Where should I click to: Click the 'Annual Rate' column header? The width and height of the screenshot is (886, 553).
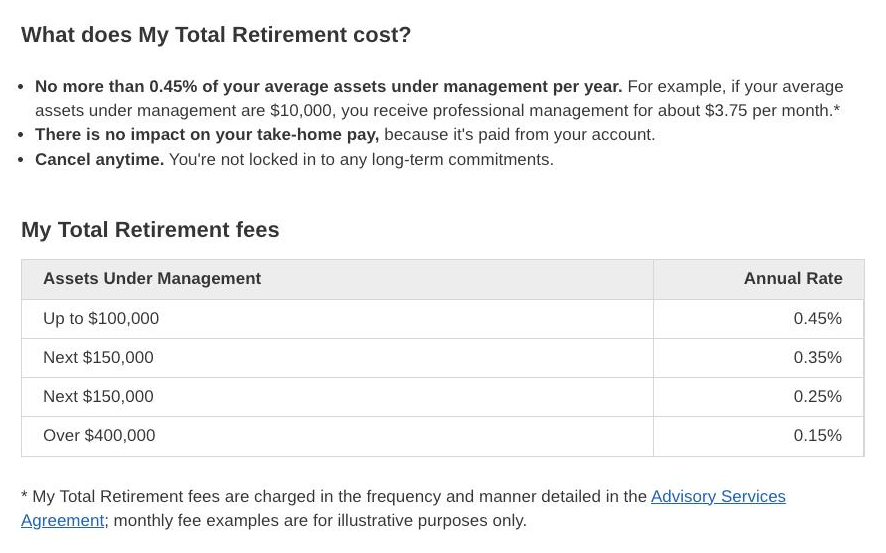(792, 279)
